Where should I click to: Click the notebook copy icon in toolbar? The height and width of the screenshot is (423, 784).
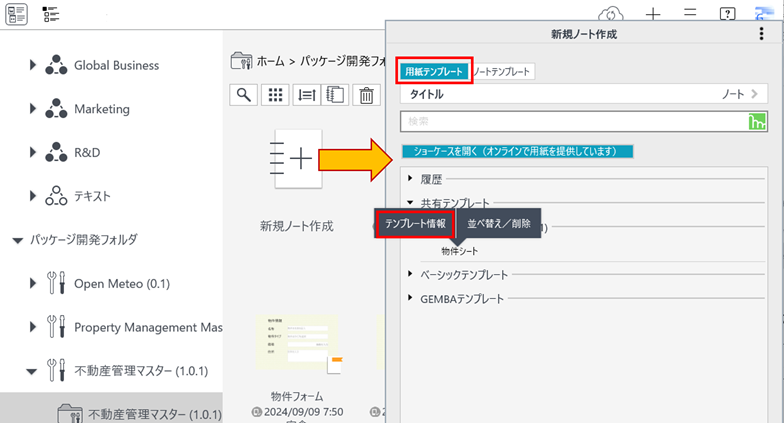[x=335, y=95]
